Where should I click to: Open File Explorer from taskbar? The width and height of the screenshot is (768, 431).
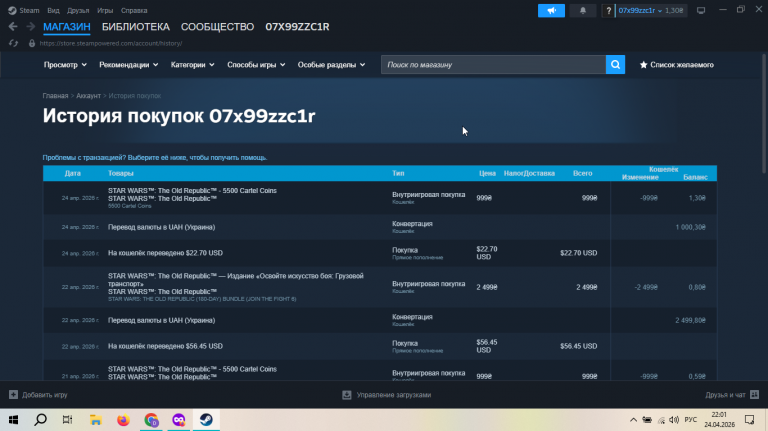(x=96, y=420)
